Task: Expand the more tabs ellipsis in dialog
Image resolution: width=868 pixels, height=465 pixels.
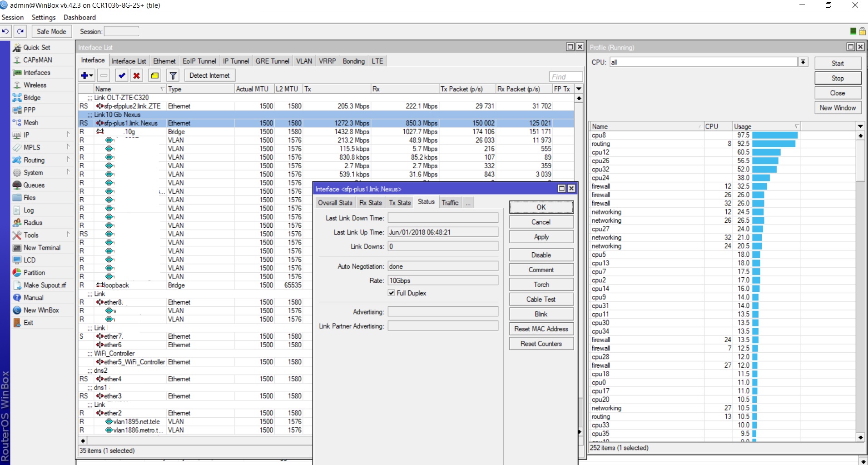Action: 468,203
